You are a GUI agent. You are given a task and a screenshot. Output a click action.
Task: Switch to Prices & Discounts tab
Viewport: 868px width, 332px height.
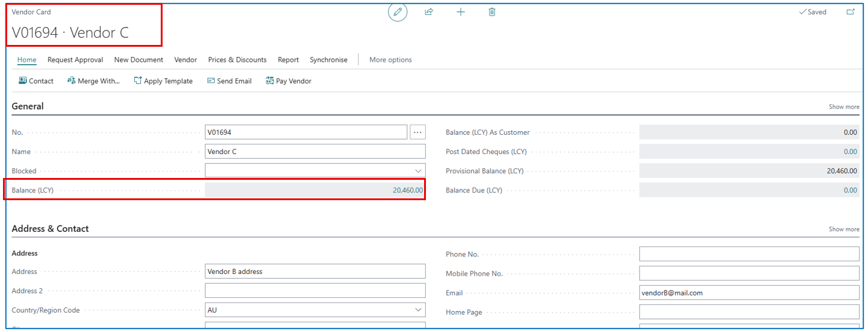[x=237, y=60]
